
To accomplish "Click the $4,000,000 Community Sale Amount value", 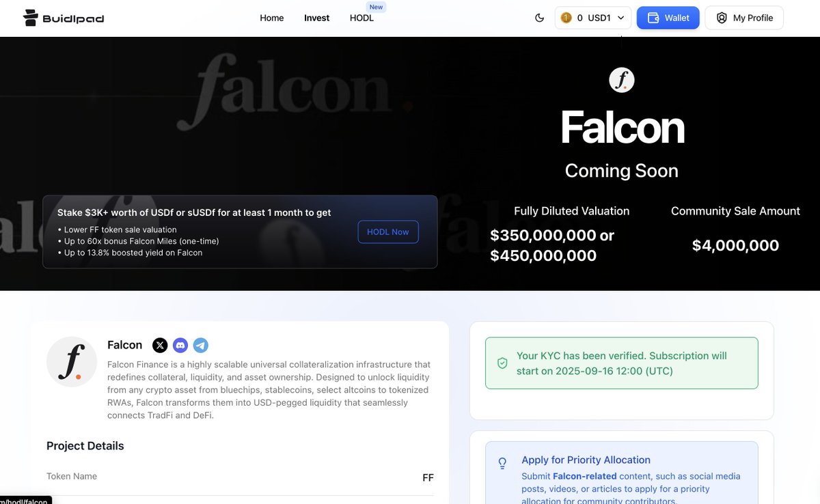I will pyautogui.click(x=736, y=246).
